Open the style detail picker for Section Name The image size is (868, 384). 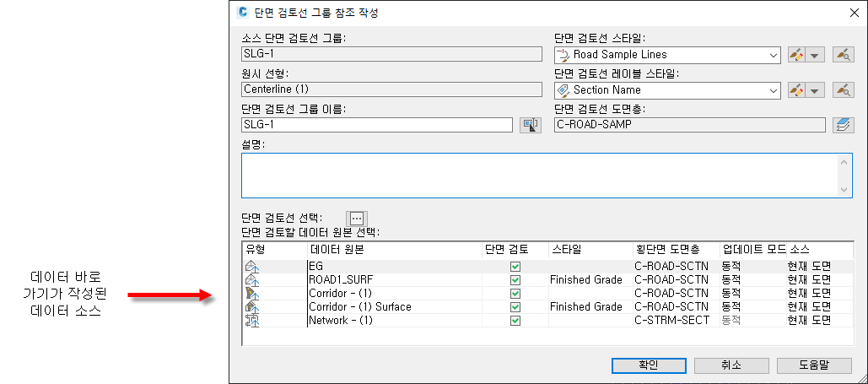tap(842, 89)
